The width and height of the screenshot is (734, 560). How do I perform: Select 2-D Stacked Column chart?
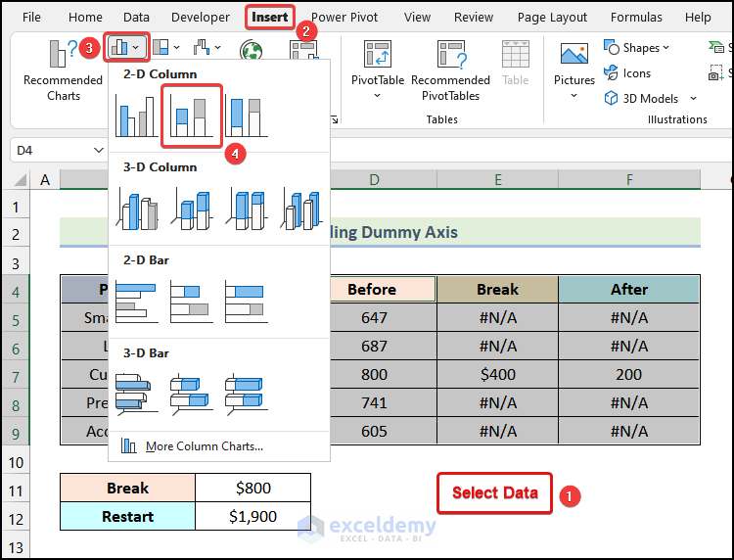tap(192, 117)
